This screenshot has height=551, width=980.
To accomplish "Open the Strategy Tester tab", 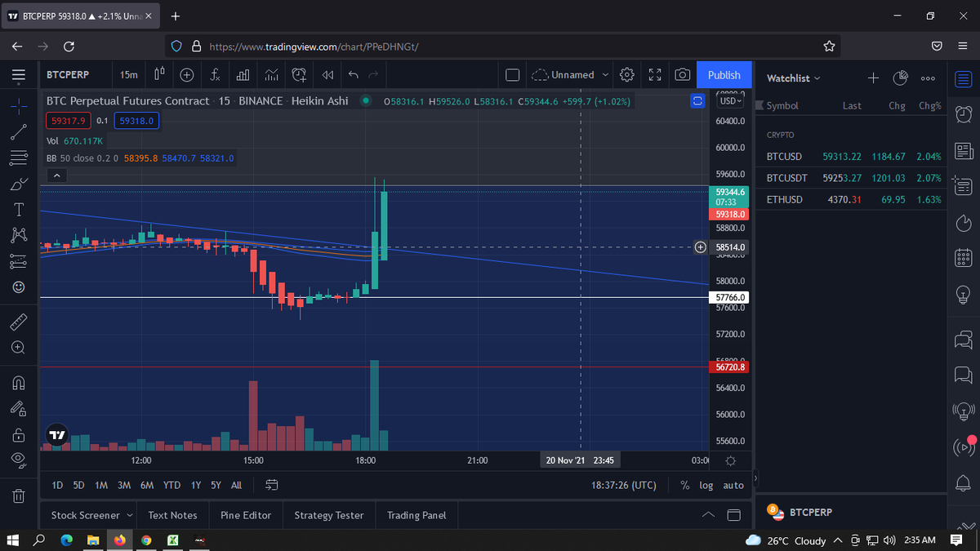I will click(x=329, y=515).
